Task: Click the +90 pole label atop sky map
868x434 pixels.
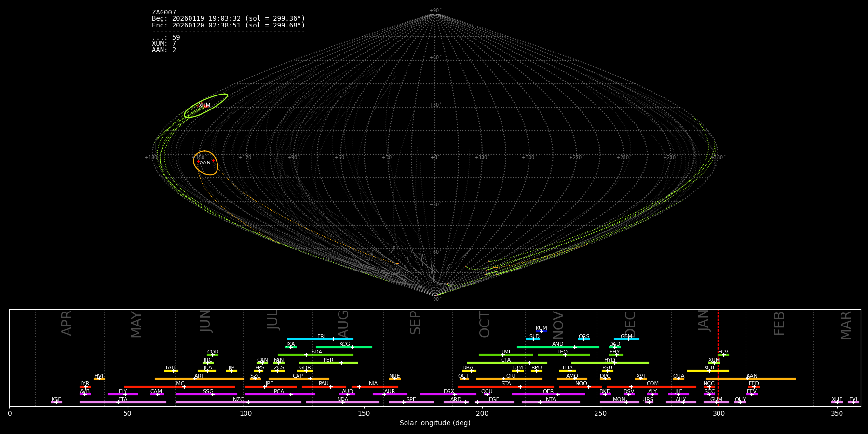Action: pos(434,10)
